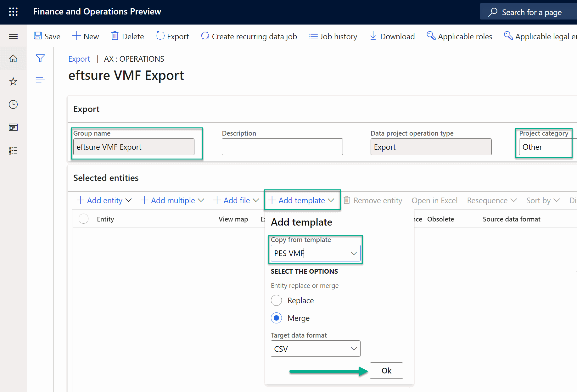Go to the Home icon in sidebar
Screen dimensions: 577x392
coord(13,59)
